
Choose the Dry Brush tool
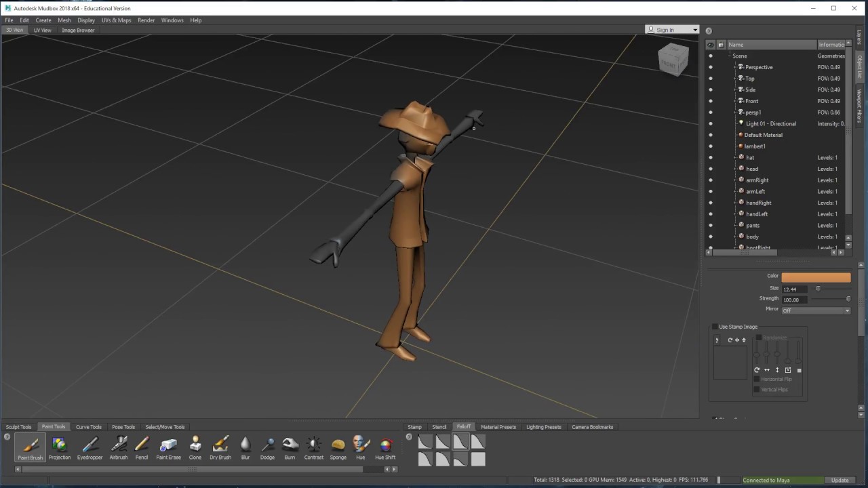(x=220, y=448)
